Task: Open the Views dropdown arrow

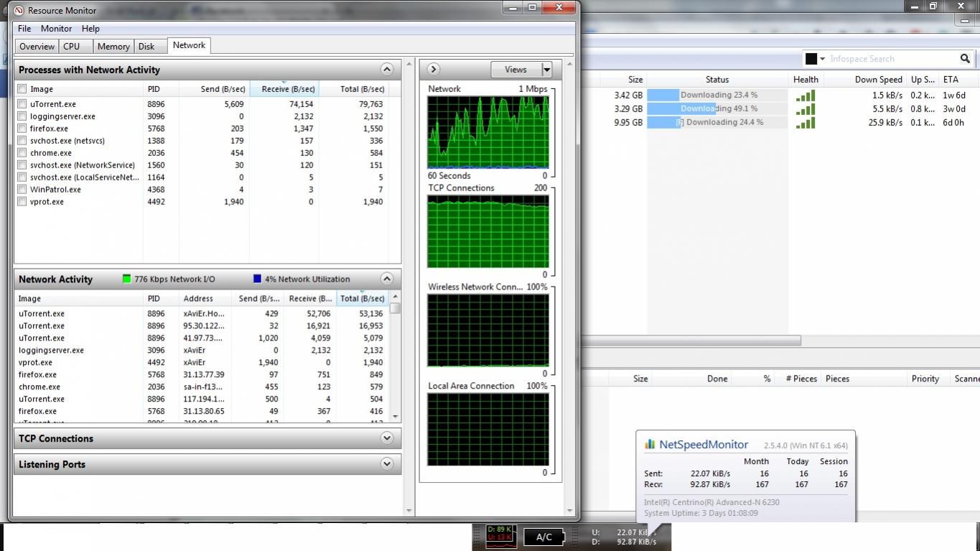Action: pyautogui.click(x=546, y=70)
